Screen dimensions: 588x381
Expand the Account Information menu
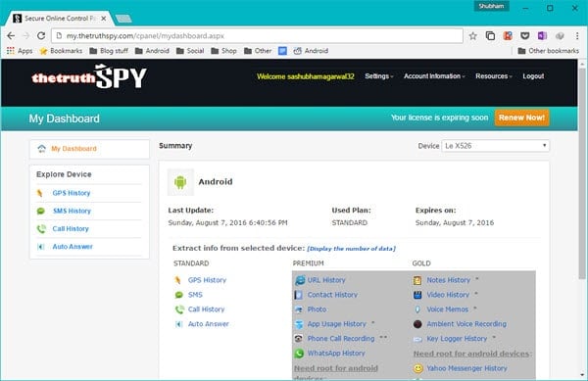coord(434,76)
